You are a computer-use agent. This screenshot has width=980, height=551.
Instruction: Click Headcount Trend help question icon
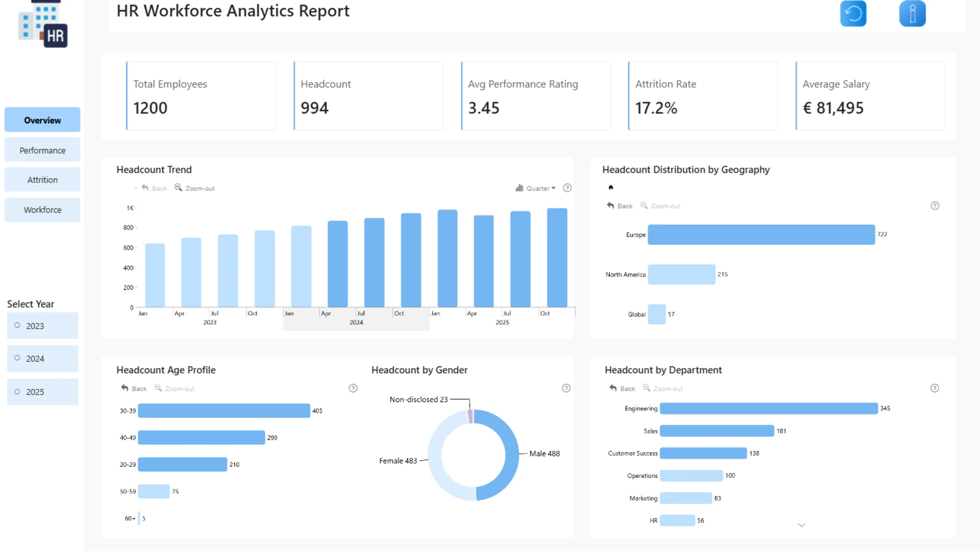point(567,188)
